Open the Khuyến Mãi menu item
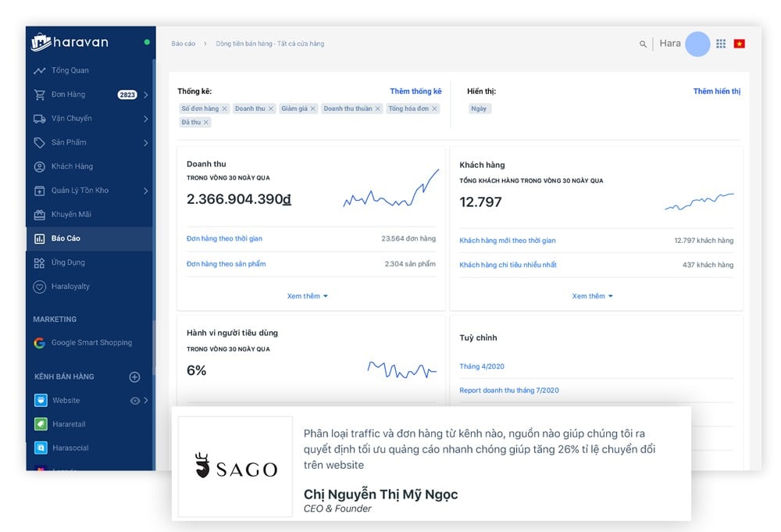Image resolution: width=781 pixels, height=532 pixels. (x=90, y=215)
